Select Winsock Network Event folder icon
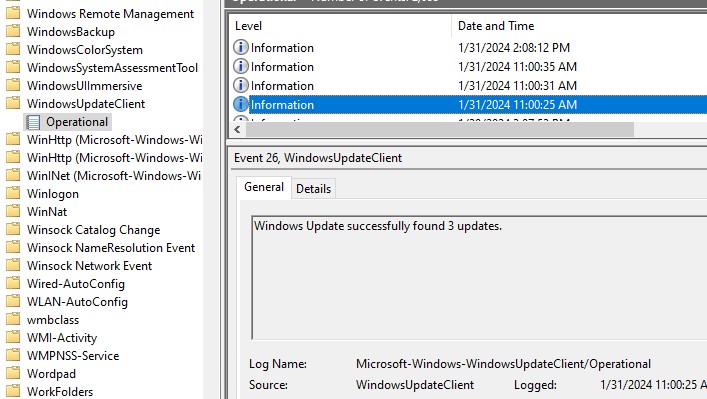Screen dimensions: 707x399 (13, 266)
